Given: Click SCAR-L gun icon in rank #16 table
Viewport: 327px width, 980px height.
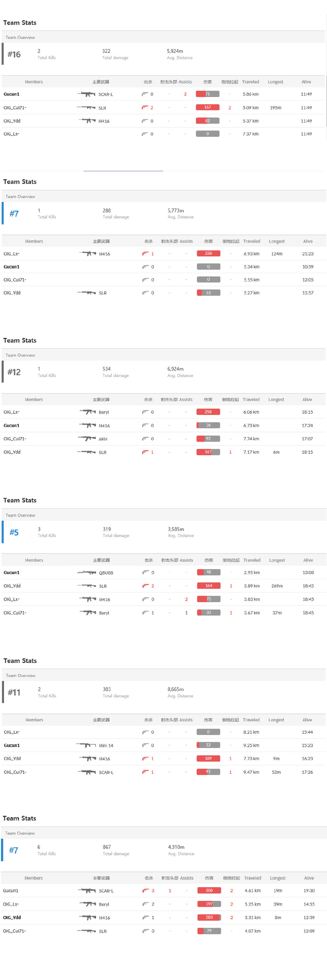Looking at the screenshot, I should (x=86, y=94).
